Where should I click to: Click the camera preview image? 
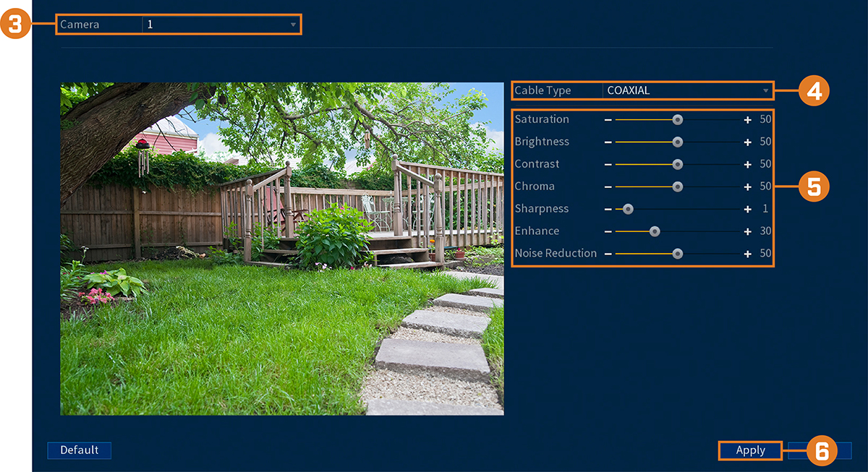pyautogui.click(x=282, y=249)
